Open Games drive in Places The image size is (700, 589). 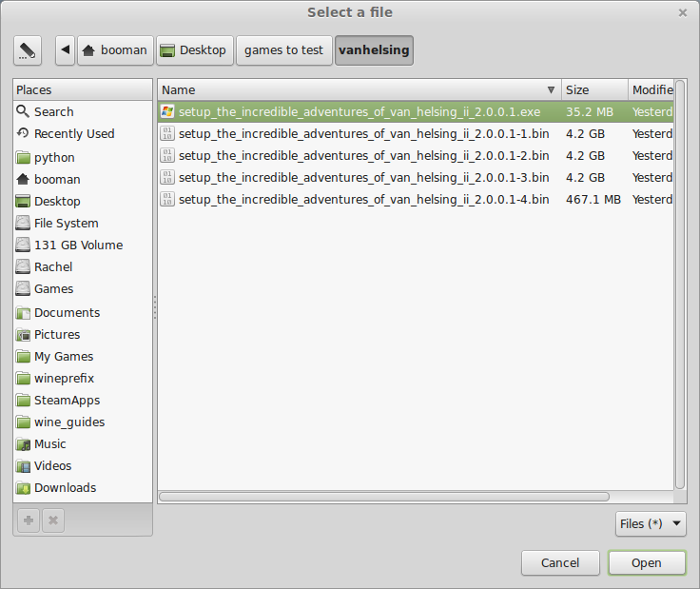(82, 289)
